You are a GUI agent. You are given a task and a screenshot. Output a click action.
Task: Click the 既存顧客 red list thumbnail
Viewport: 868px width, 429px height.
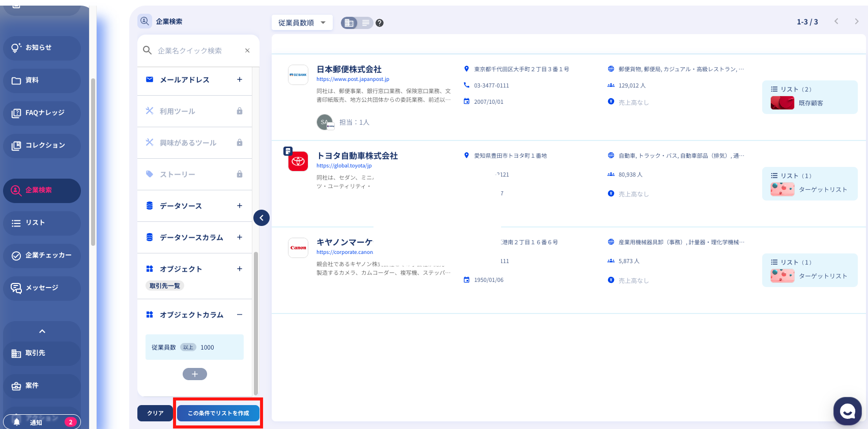pyautogui.click(x=783, y=103)
